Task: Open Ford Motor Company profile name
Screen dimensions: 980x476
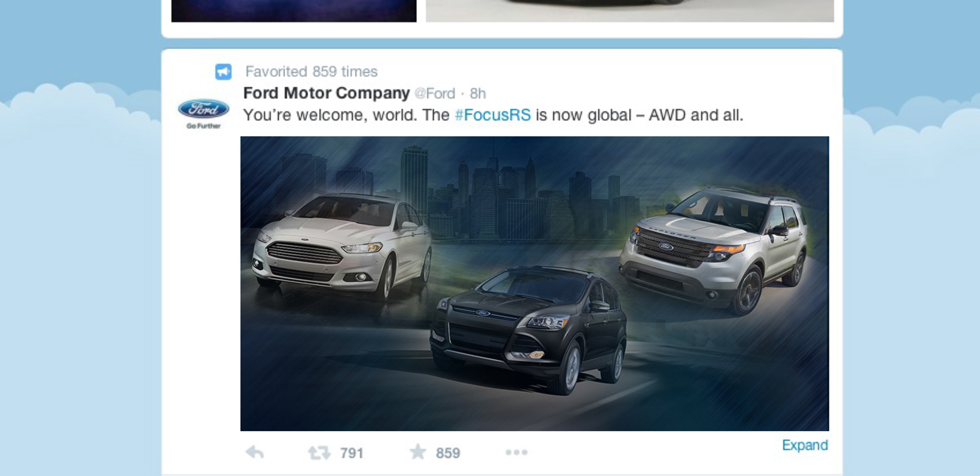Action: (x=327, y=93)
